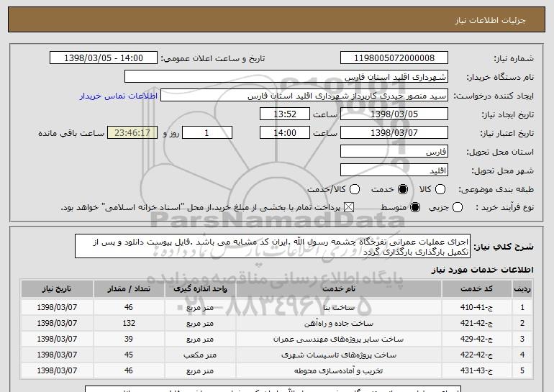This screenshot has width=554, height=392.
Task: Click the ردیف column header
Action: (522, 288)
